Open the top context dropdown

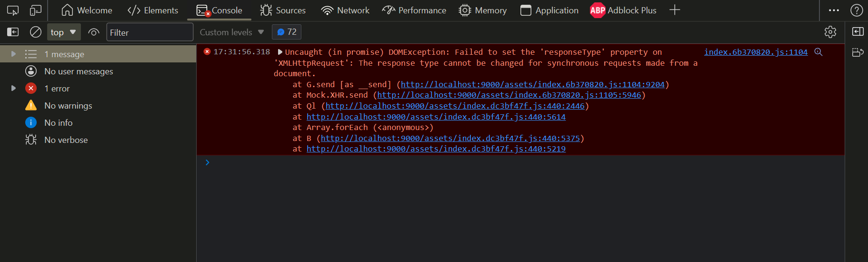coord(63,32)
